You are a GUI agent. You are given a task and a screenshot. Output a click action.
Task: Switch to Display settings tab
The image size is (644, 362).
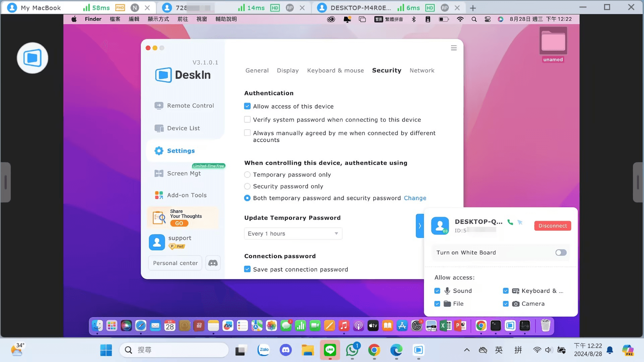(288, 70)
